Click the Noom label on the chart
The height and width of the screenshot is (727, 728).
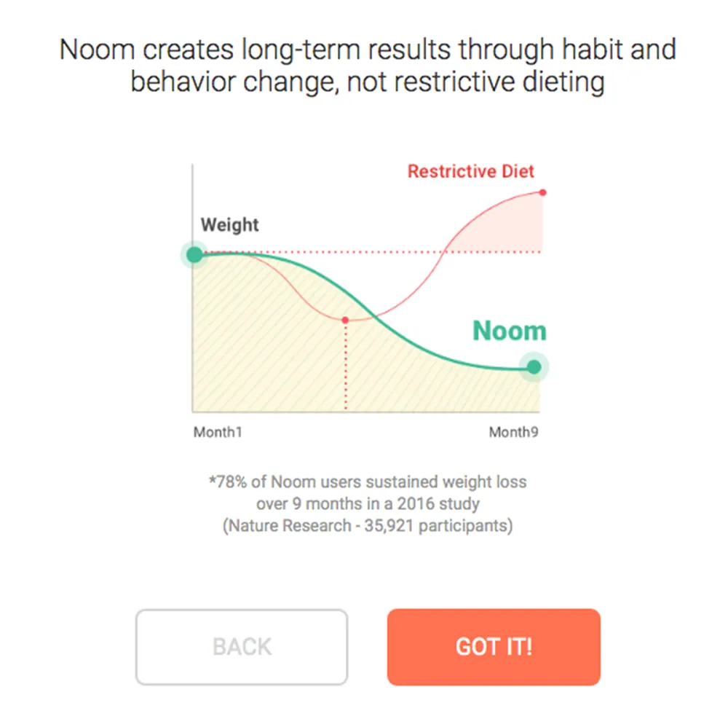[510, 330]
